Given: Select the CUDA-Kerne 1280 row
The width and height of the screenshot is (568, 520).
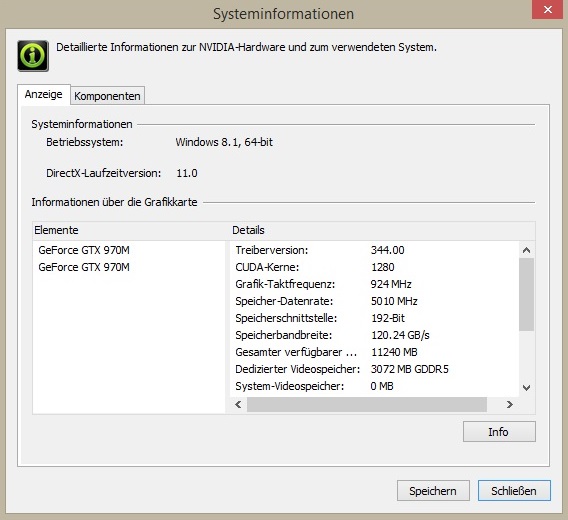Looking at the screenshot, I should tap(375, 267).
